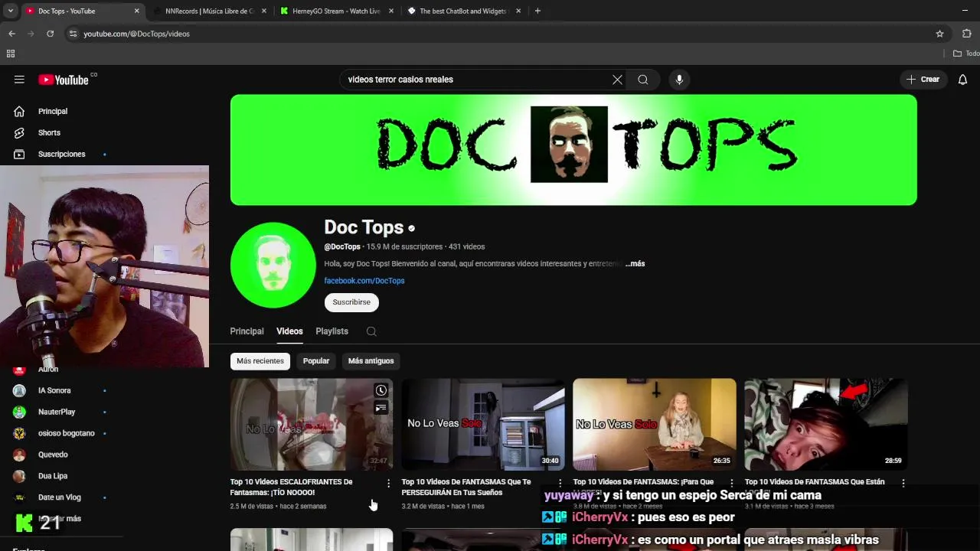Viewport: 980px width, 551px height.
Task: Open Date un Vlog subscription channel
Action: pyautogui.click(x=59, y=497)
